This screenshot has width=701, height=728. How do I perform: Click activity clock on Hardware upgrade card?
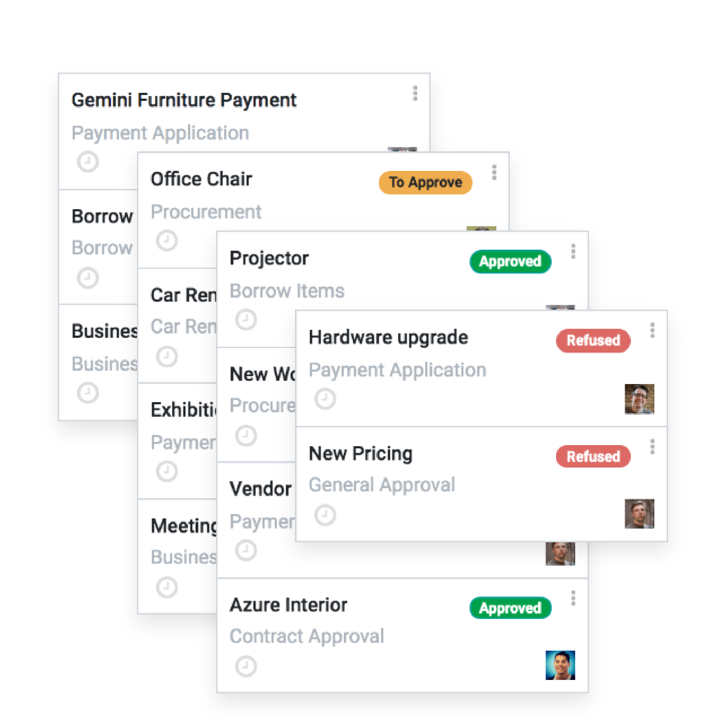(325, 399)
